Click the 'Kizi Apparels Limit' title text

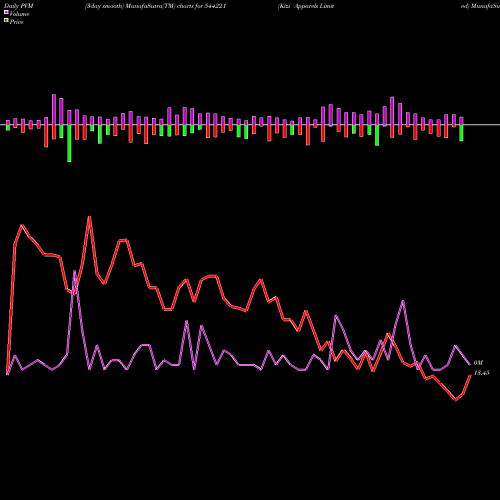tap(307, 6)
